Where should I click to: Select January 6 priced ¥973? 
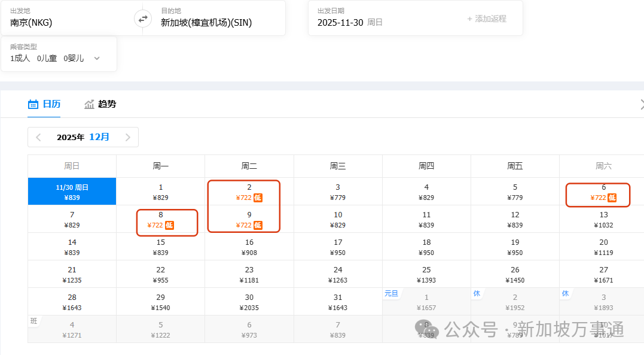[249, 329]
